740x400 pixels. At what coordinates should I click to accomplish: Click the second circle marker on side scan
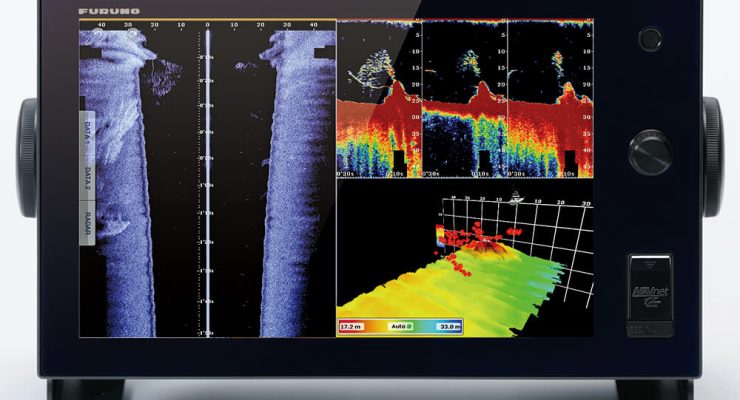coord(133,33)
